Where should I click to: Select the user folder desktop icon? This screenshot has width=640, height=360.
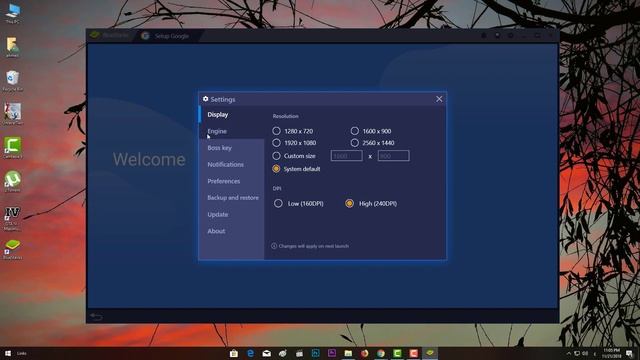coord(13,47)
